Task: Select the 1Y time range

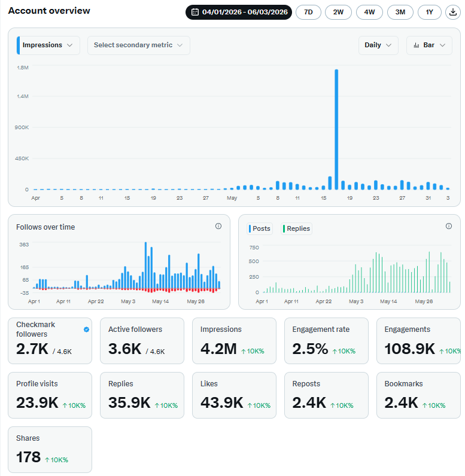Action: [x=430, y=12]
